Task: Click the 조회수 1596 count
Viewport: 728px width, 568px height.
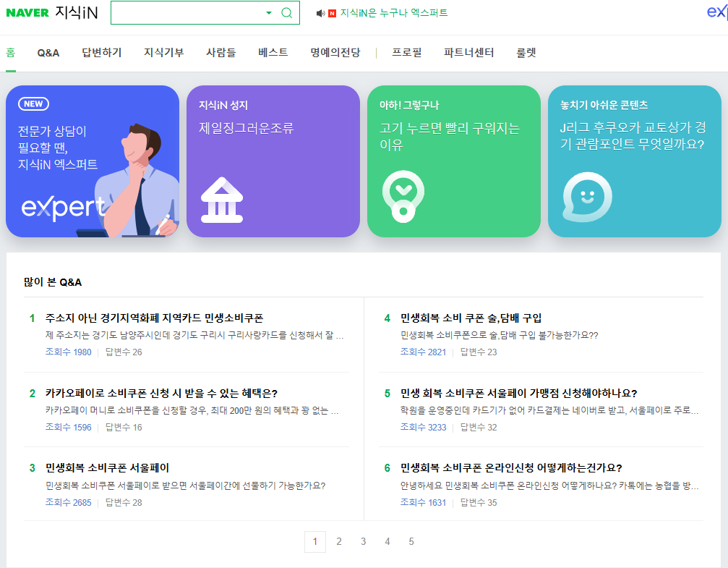Action: point(68,427)
